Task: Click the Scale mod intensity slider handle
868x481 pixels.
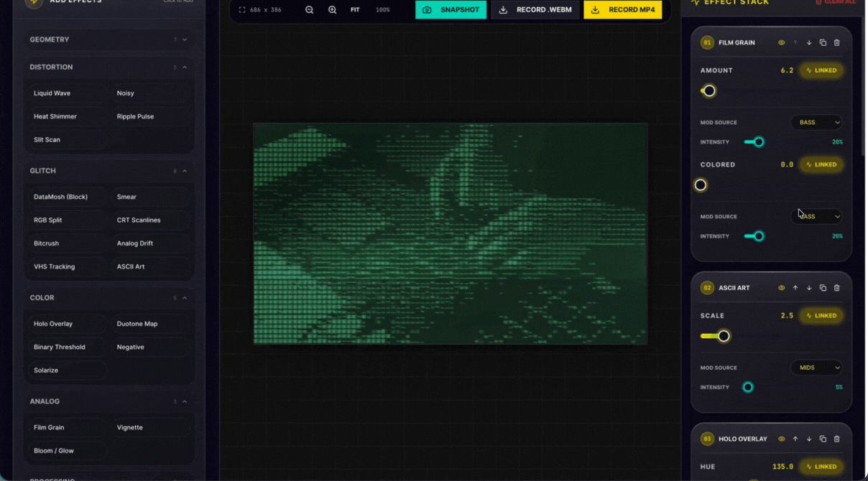Action: click(x=748, y=388)
